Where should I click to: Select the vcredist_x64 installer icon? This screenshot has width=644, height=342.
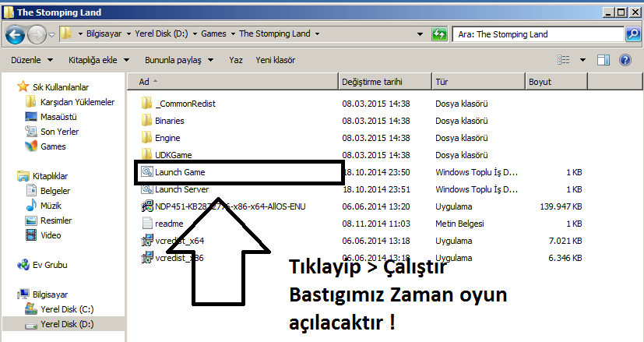tap(147, 241)
